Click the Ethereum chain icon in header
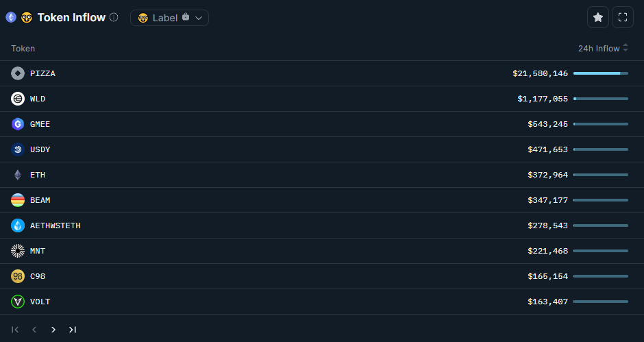Viewport: 644px width, 342px height. [11, 18]
